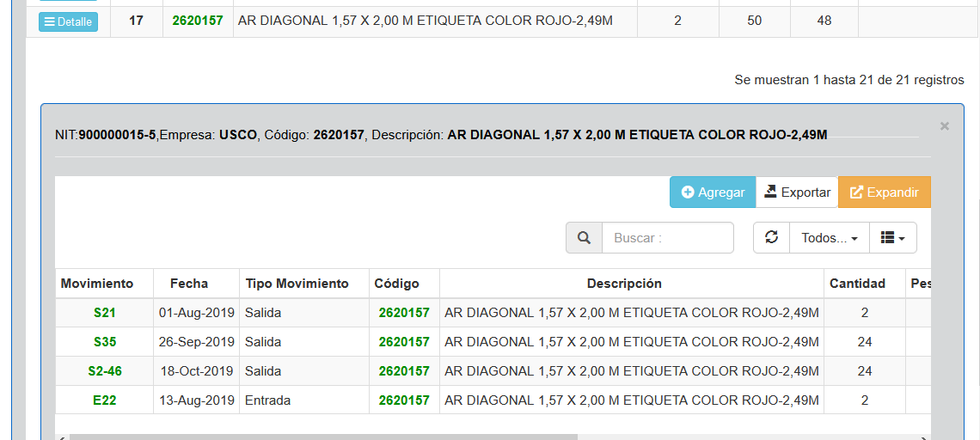
Task: Click the orange Expandir button
Action: click(x=885, y=192)
